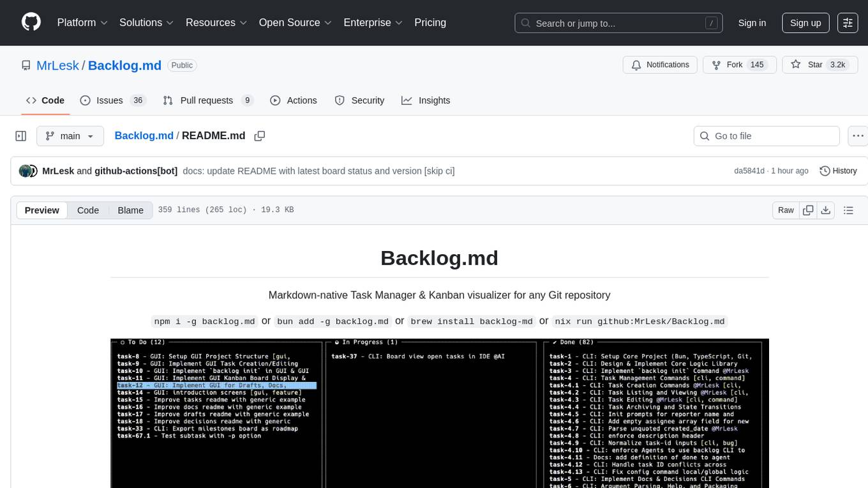868x488 pixels.
Task: View MrLesk commit author avatar
Action: click(25, 171)
